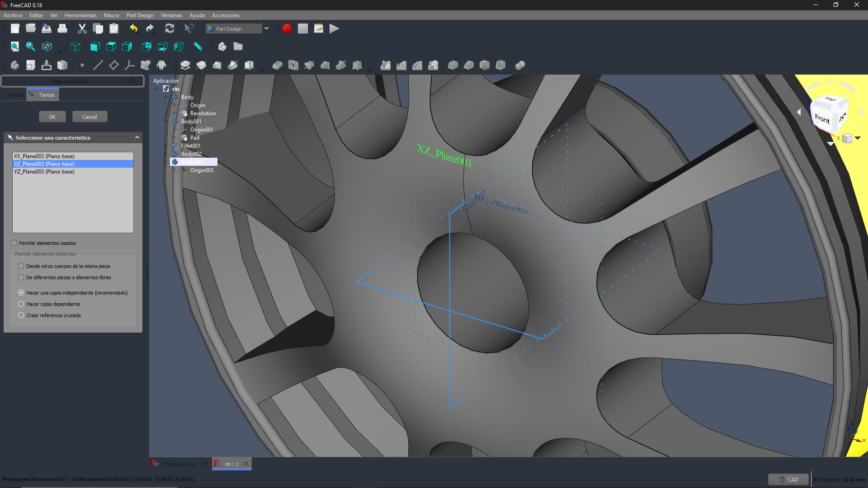Open the navigation cube dropdown arrow
Viewport: 868px width, 488px height.
[858, 138]
